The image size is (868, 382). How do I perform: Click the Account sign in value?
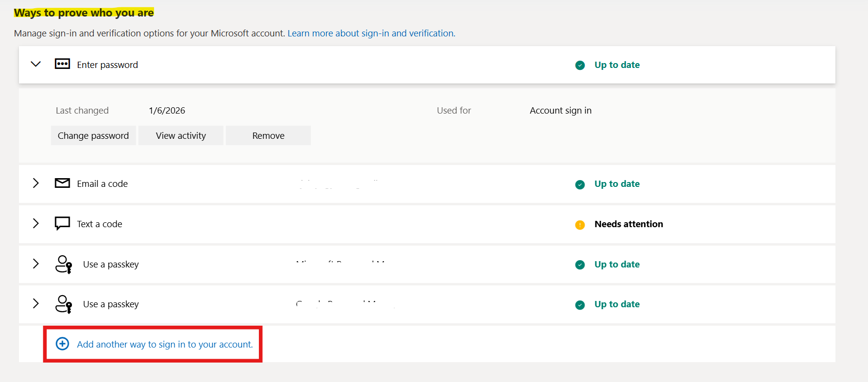click(561, 110)
